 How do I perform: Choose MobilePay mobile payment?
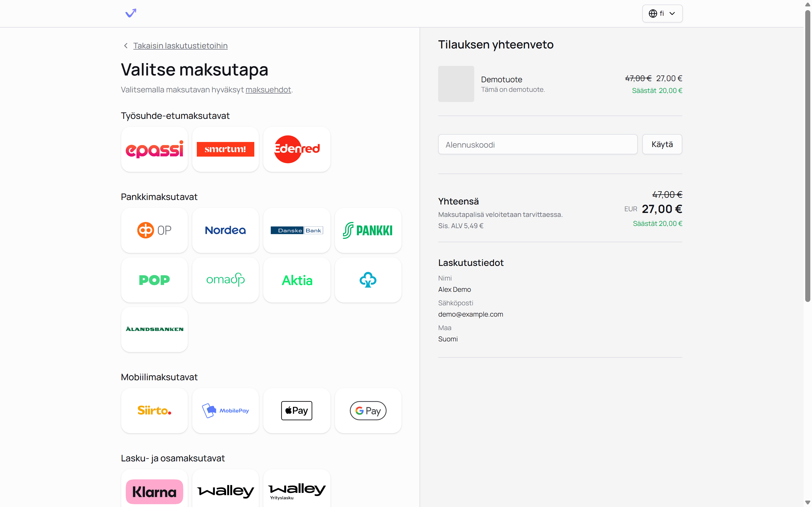click(226, 410)
